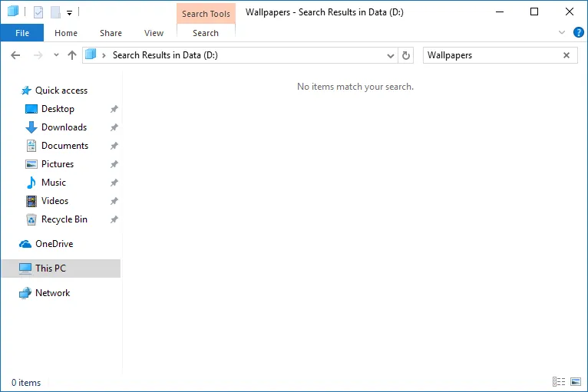Close the File Explorer window
The height and width of the screenshot is (392, 588).
pyautogui.click(x=570, y=12)
